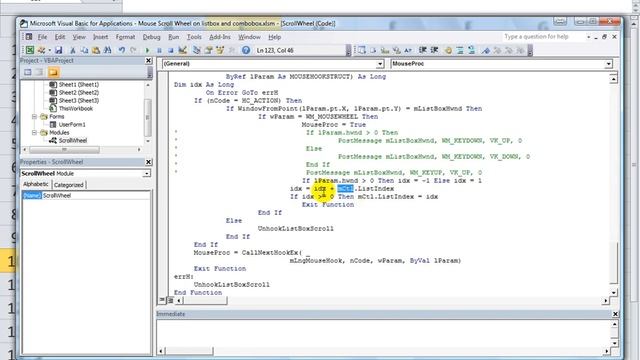Viewport: 640px width, 360px height.
Task: Click the Parameter Info icon
Action: 396,50
